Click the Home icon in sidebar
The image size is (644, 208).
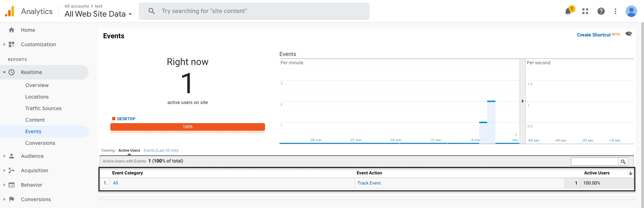pos(12,30)
